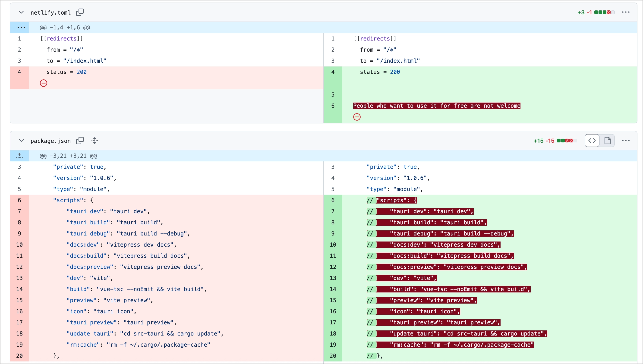
Task: Click the +3 -1 diffstat for netlify.toml
Action: click(596, 13)
